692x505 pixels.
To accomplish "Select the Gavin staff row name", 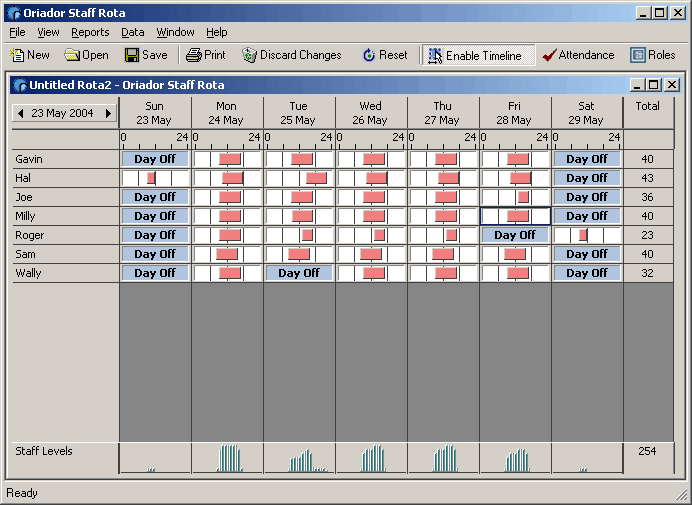I will click(29, 159).
